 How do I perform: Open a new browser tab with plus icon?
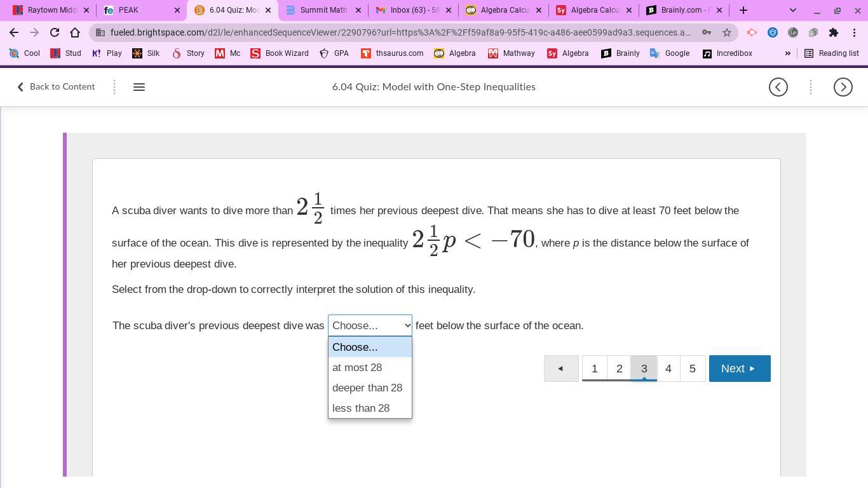(x=743, y=10)
